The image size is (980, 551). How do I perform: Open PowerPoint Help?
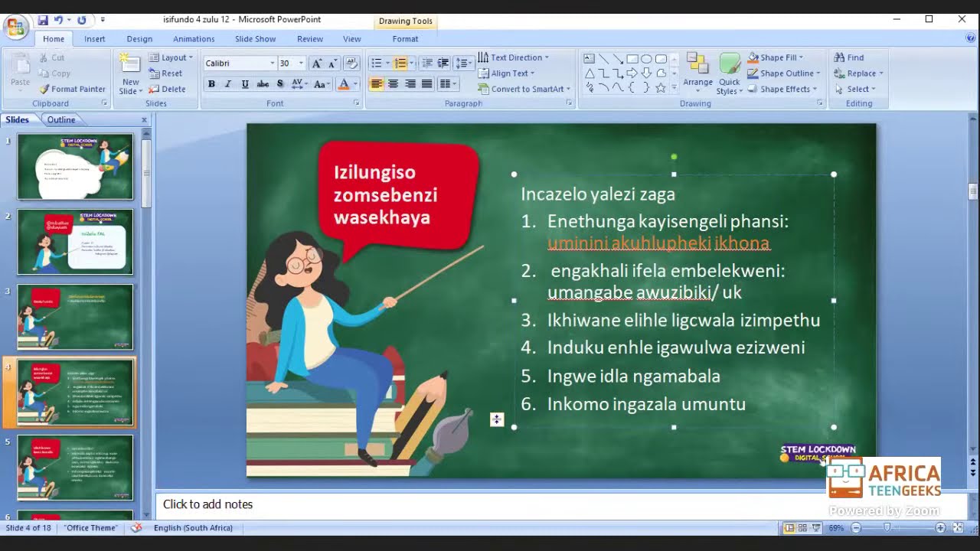[971, 38]
